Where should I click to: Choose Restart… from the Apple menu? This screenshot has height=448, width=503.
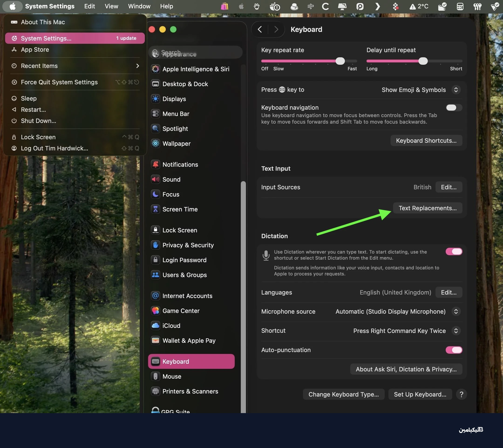pyautogui.click(x=33, y=109)
